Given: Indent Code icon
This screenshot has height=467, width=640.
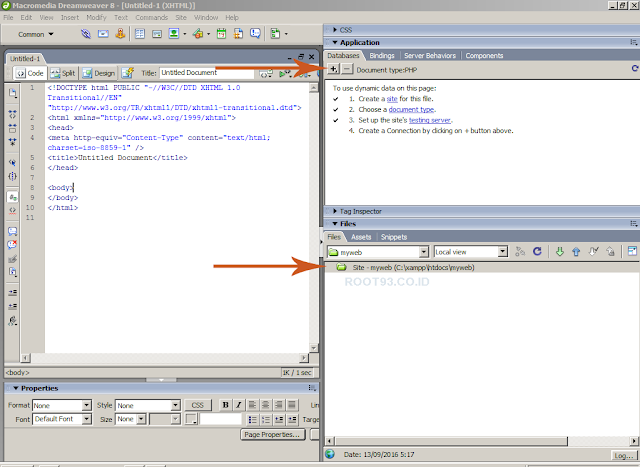Looking at the screenshot, I should point(13,292).
